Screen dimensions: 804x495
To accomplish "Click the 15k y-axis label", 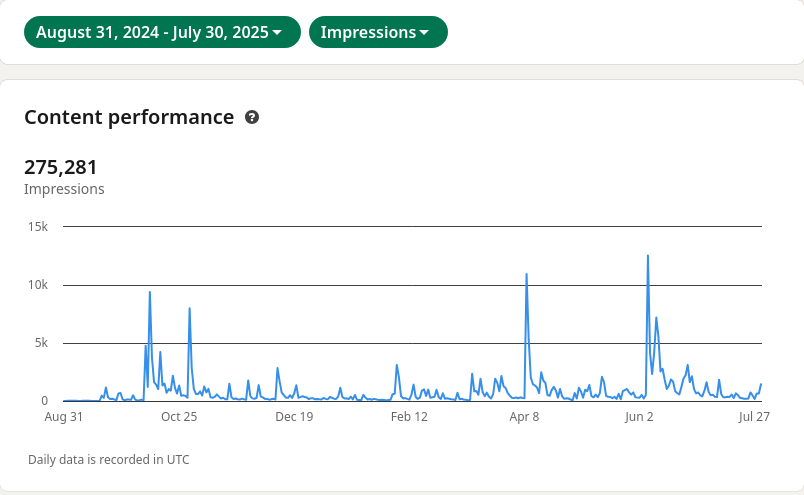I will click(x=38, y=227).
